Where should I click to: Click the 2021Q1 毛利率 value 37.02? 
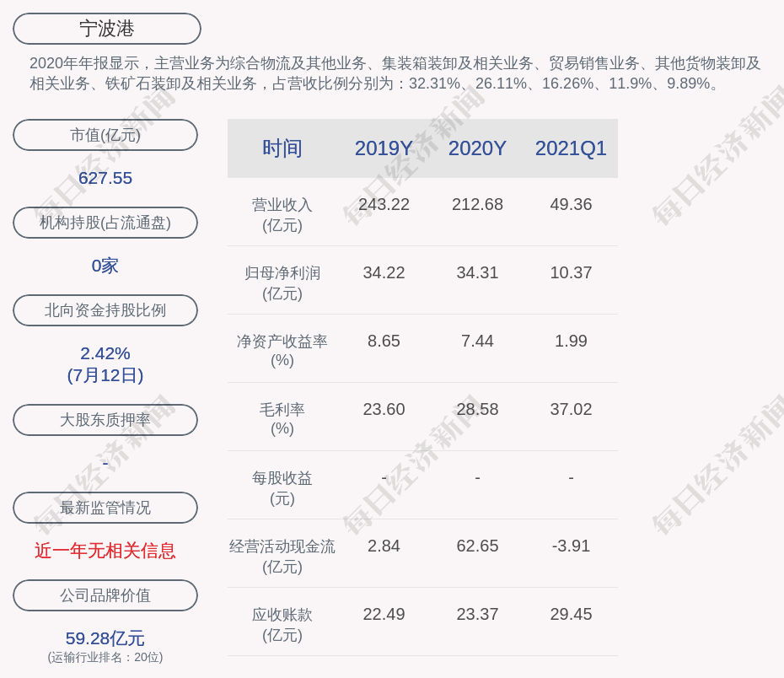(x=571, y=409)
